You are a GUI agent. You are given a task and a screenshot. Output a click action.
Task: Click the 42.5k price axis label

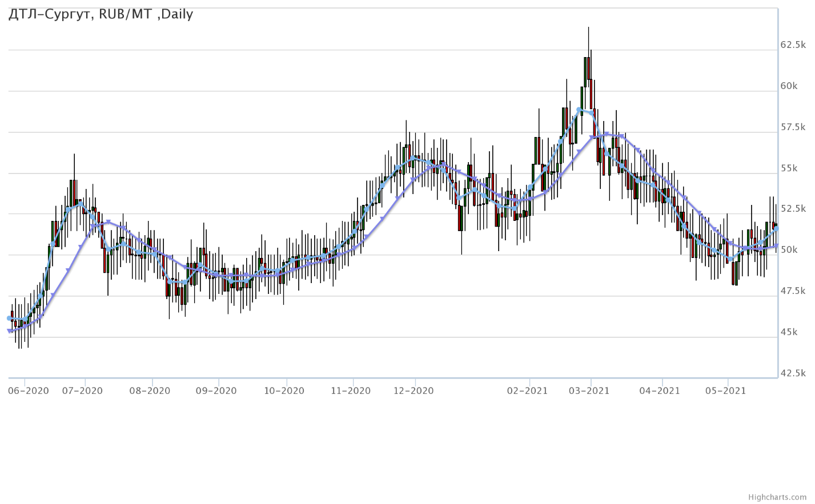[x=793, y=373]
